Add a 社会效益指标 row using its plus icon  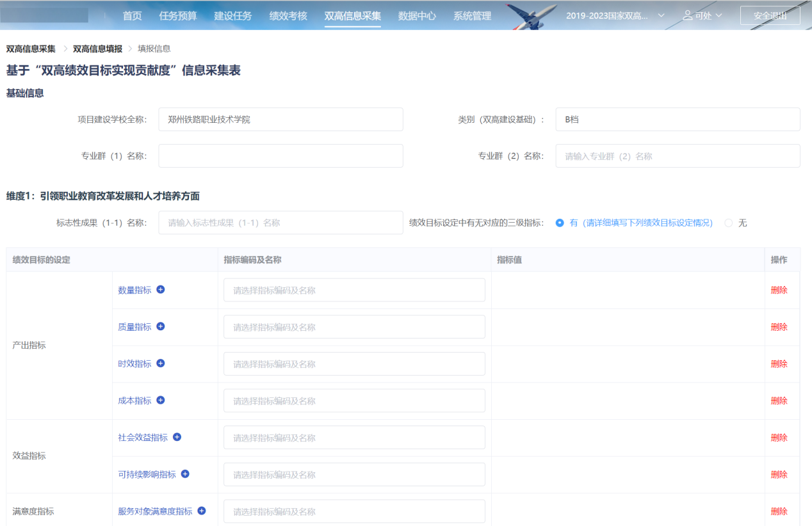pos(177,437)
